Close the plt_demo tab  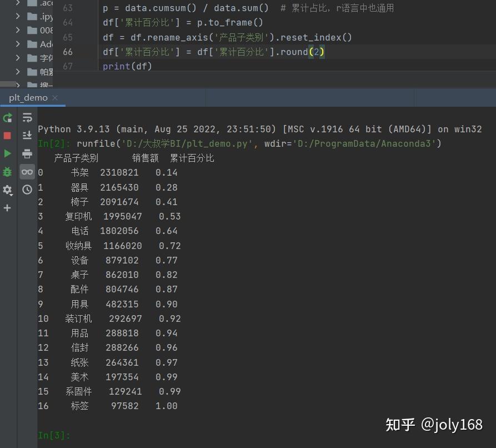pyautogui.click(x=55, y=98)
